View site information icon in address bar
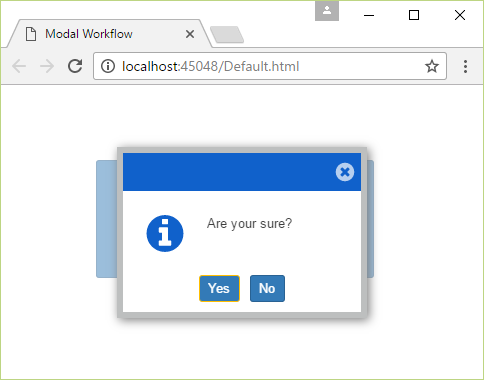484x380 pixels. tap(108, 66)
